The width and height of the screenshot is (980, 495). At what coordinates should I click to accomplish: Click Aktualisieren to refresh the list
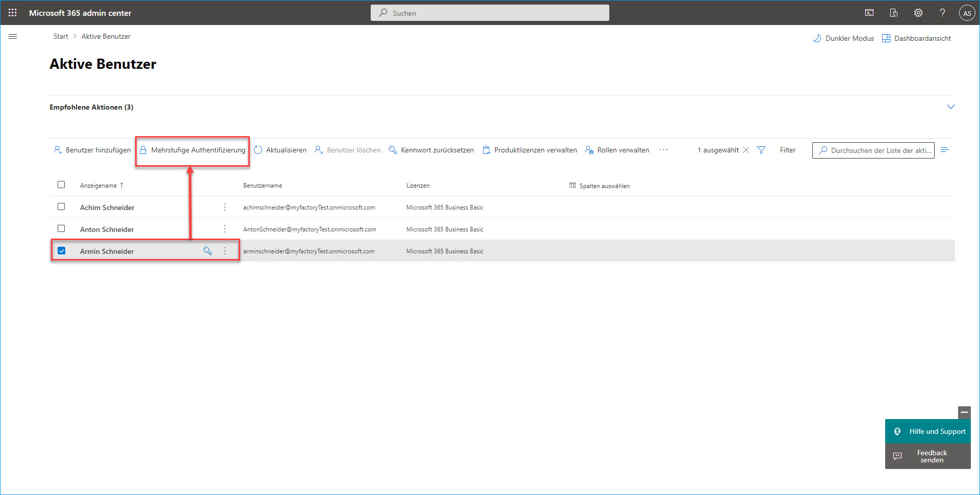pos(280,150)
